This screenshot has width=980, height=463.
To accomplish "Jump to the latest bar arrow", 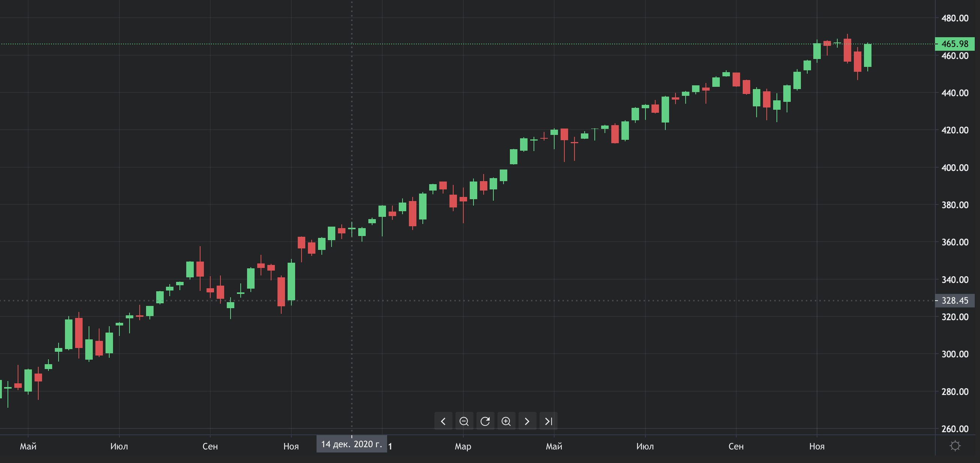I will click(548, 421).
